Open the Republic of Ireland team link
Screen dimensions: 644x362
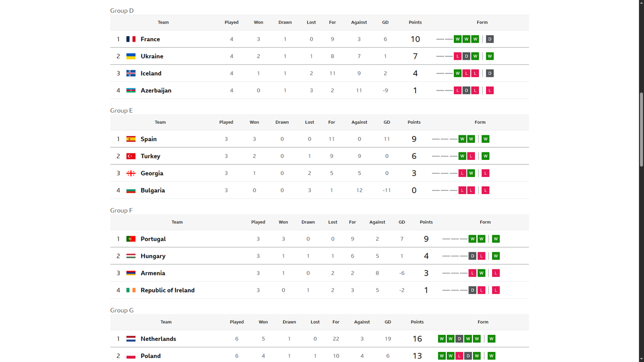[168, 291]
